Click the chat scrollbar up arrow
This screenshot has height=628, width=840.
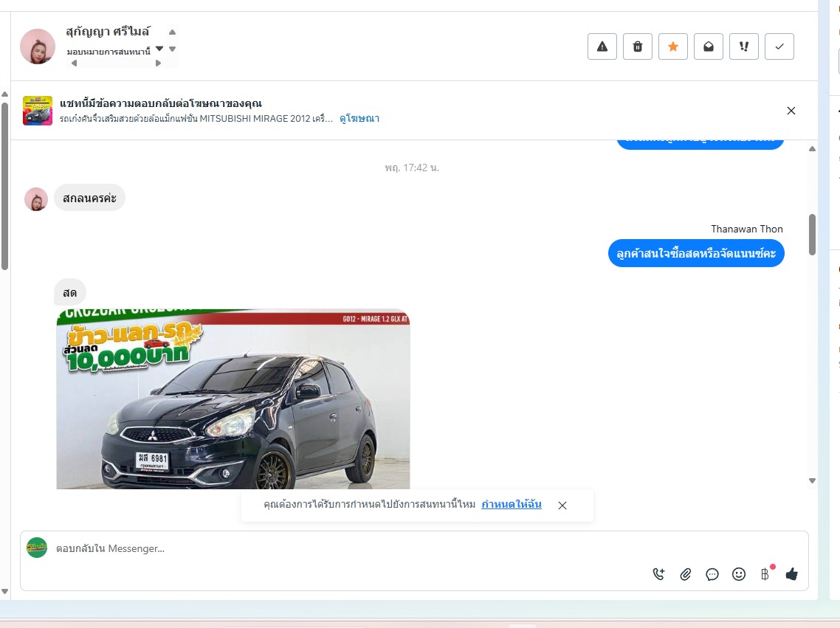click(812, 149)
